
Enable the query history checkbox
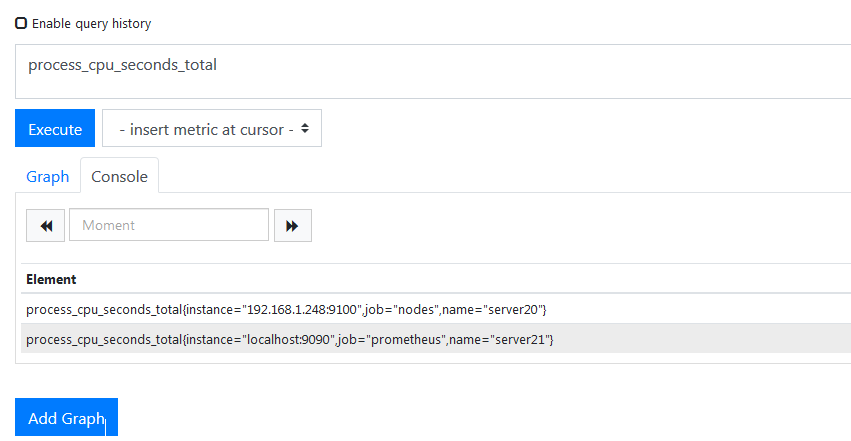pyautogui.click(x=21, y=23)
